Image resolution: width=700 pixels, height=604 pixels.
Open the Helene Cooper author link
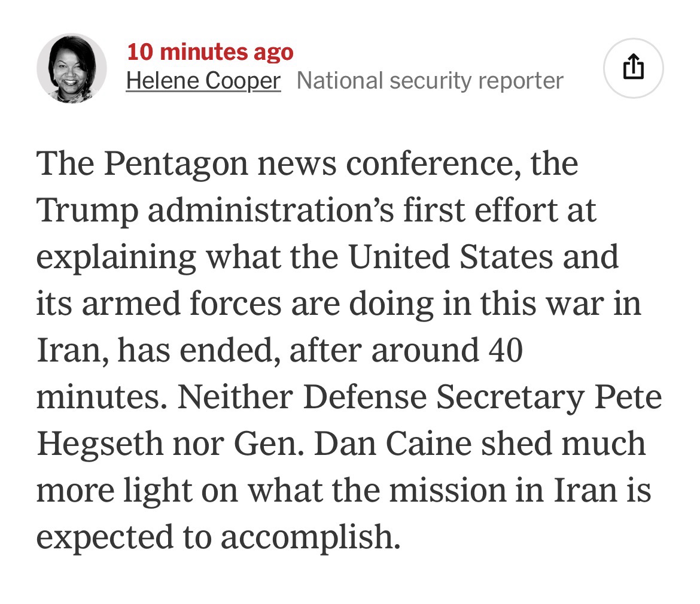203,81
